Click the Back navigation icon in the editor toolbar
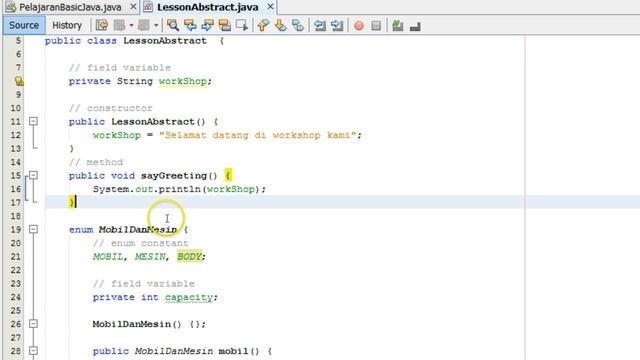 pos(120,25)
